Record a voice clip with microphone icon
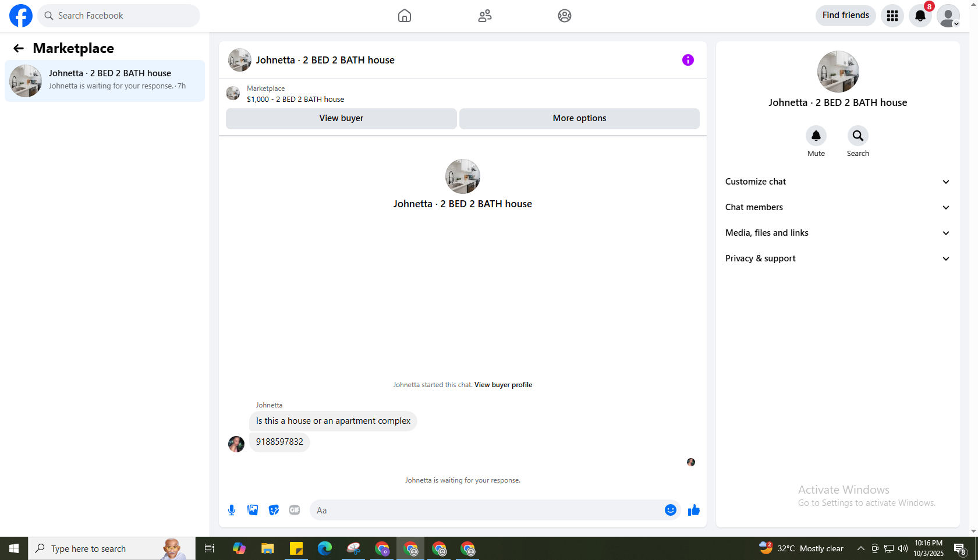 click(232, 511)
